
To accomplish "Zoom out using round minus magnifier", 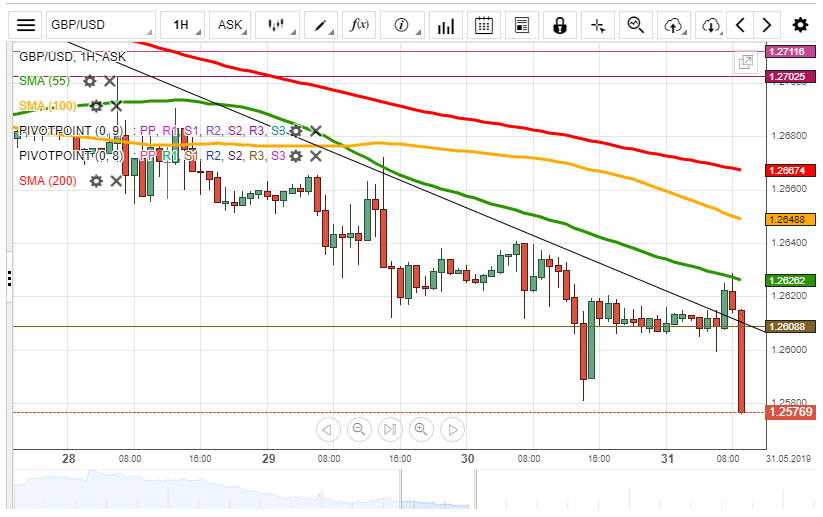I will [x=359, y=430].
